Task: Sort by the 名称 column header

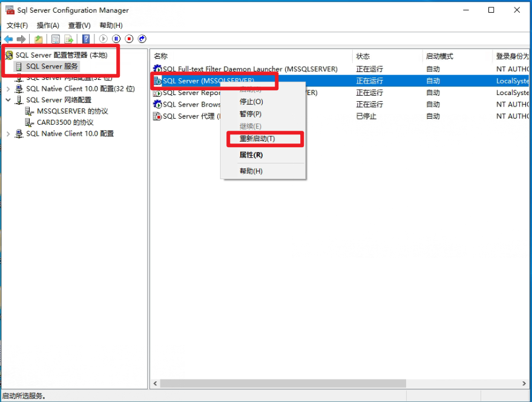Action: 251,56
